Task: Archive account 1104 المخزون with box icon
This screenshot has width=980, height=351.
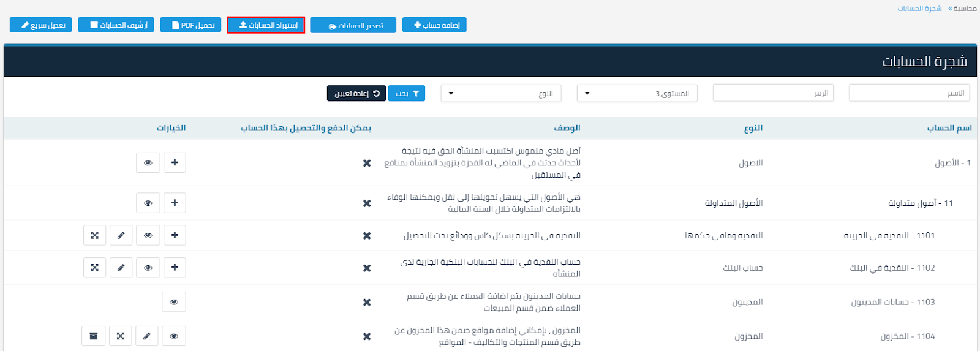Action: coord(93,336)
